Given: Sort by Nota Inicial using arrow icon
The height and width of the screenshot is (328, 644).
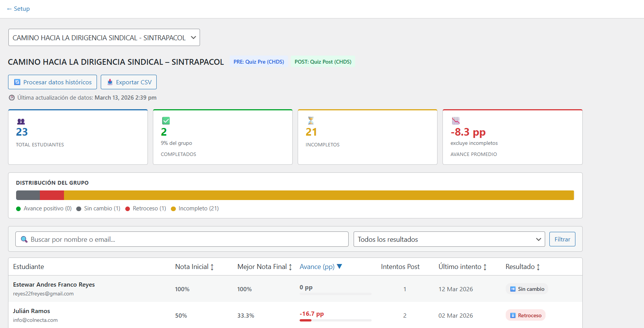Looking at the screenshot, I should tap(212, 267).
